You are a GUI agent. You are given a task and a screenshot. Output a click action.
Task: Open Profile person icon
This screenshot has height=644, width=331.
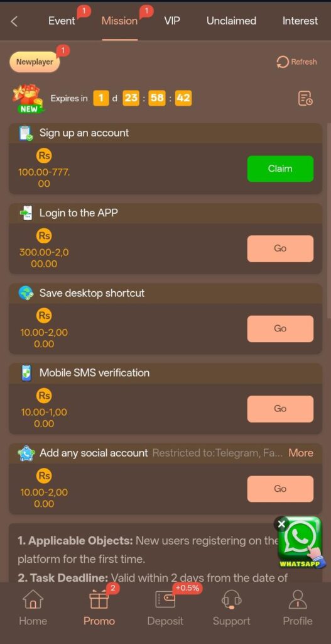pyautogui.click(x=298, y=599)
